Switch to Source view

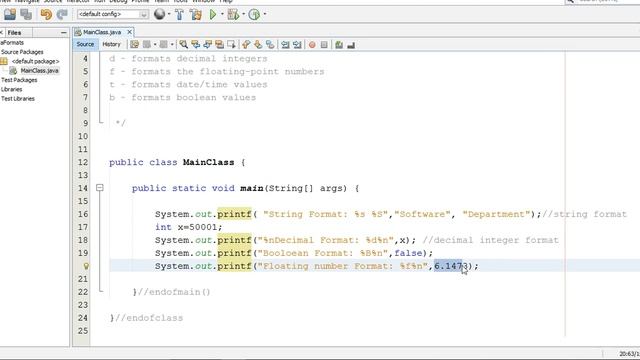[x=85, y=44]
